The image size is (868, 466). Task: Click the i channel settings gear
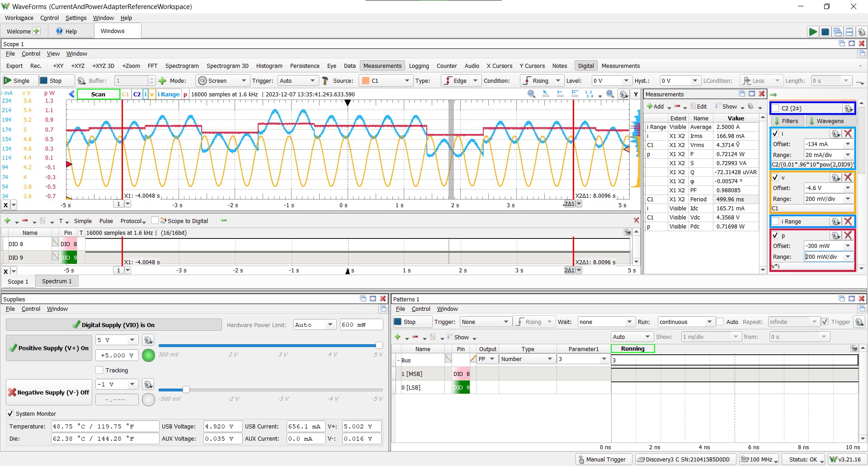(x=836, y=133)
